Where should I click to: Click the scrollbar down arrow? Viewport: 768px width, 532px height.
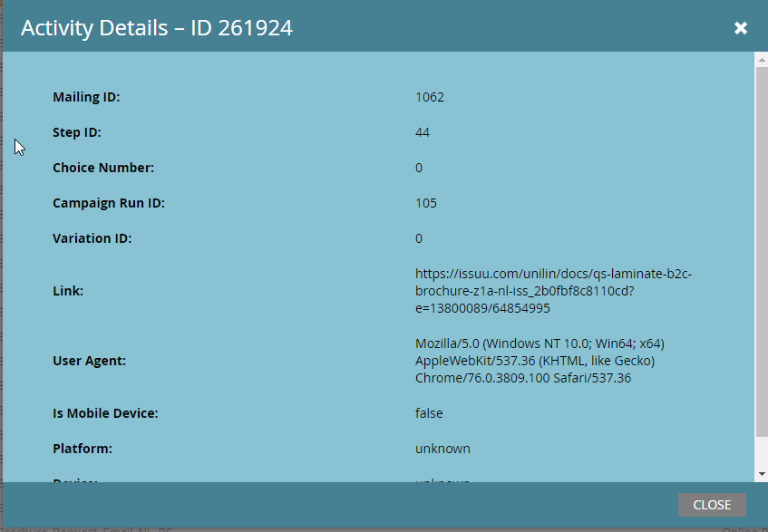[x=761, y=474]
